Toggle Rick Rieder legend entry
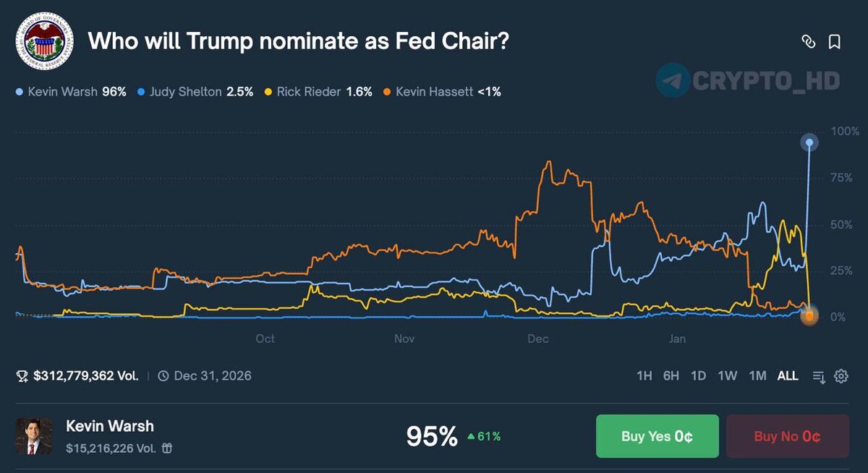This screenshot has width=868, height=473. click(322, 92)
